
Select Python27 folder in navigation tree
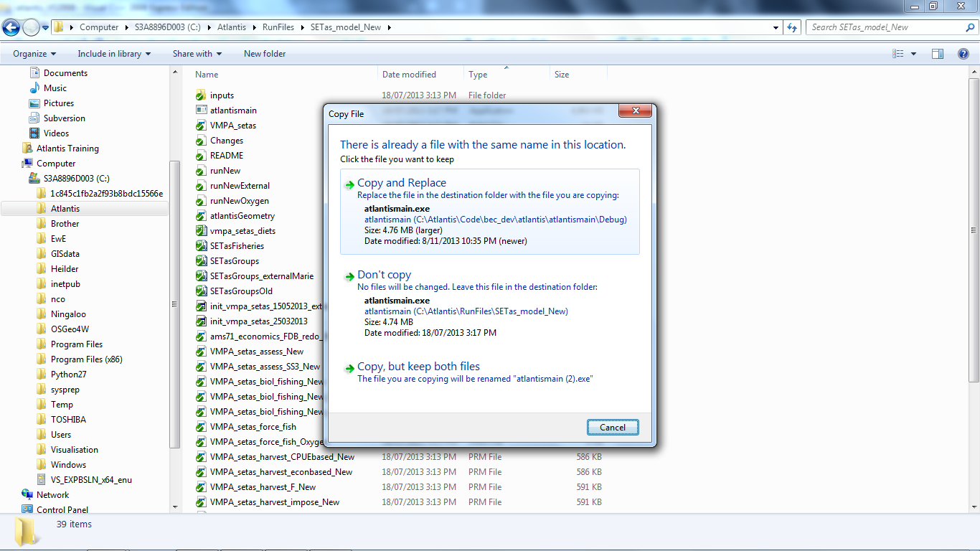tap(68, 375)
